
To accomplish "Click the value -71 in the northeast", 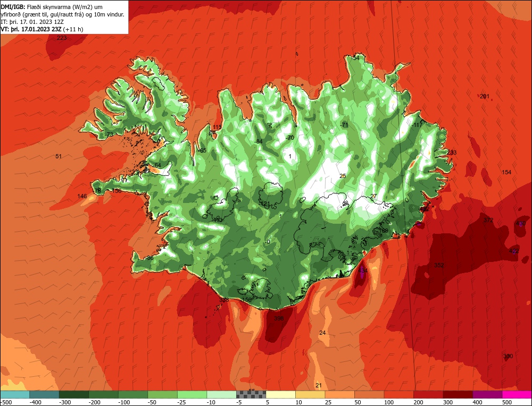I will (x=344, y=125).
